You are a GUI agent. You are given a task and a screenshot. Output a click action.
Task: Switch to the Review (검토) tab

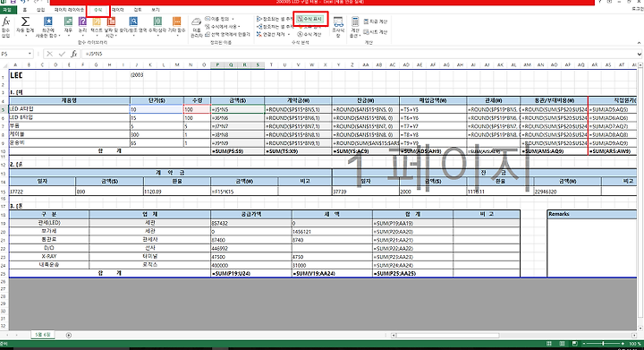138,10
